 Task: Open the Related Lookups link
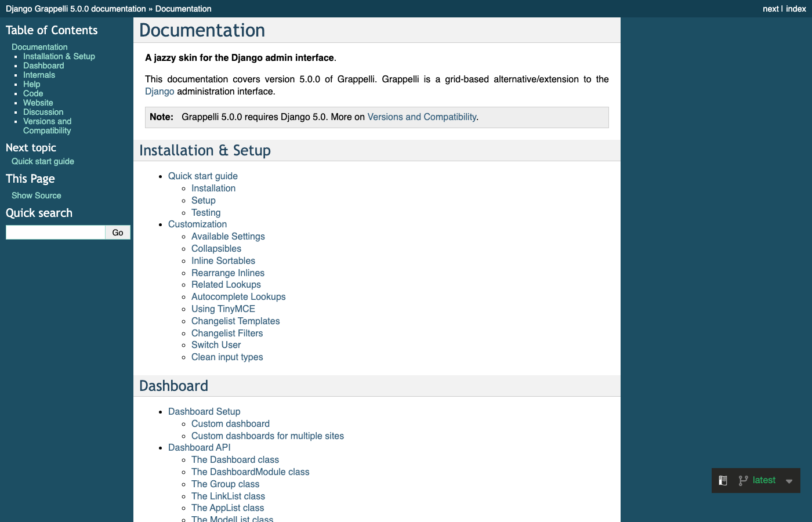(226, 285)
